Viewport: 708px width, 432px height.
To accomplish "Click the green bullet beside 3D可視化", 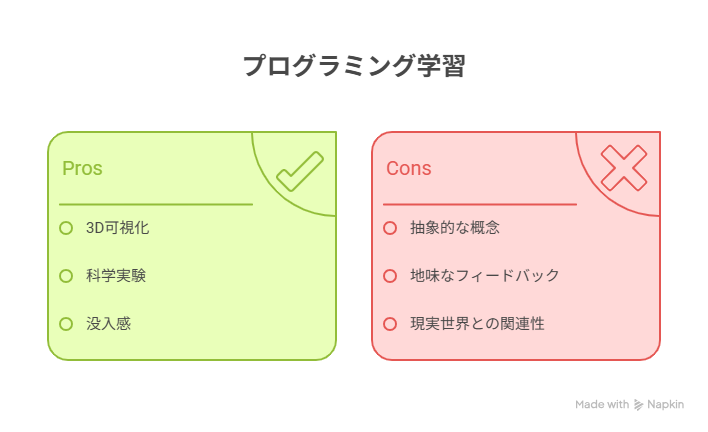I will point(66,228).
